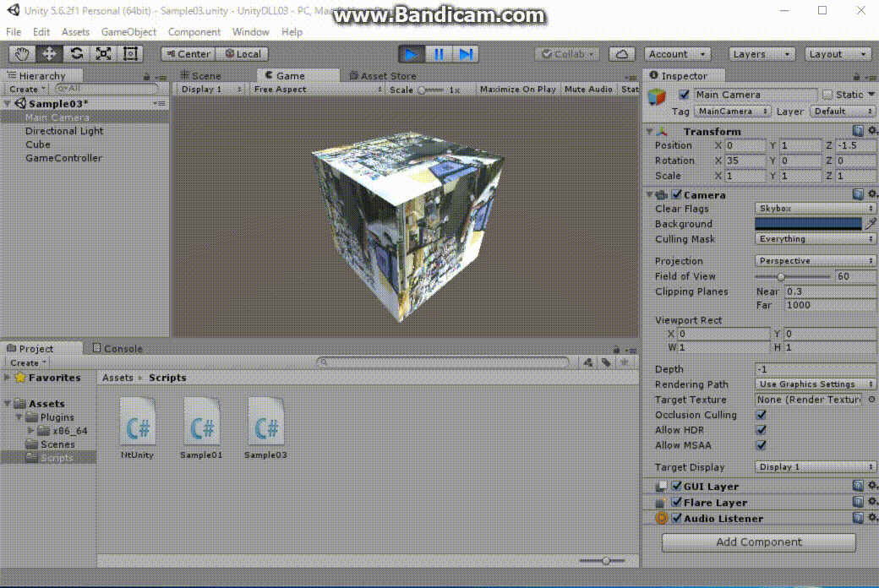Viewport: 879px width, 588px height.
Task: Click the camera Background color swatch
Action: [x=808, y=224]
